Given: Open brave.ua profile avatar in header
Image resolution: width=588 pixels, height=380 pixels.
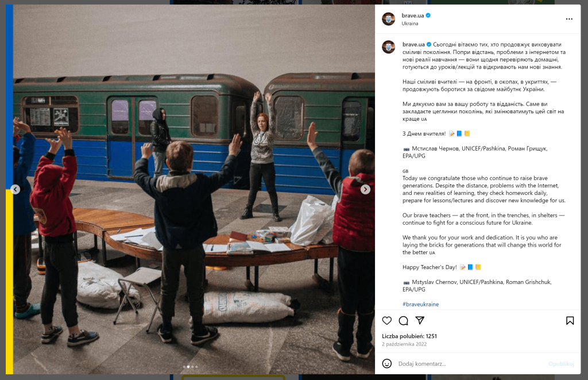Looking at the screenshot, I should [389, 19].
